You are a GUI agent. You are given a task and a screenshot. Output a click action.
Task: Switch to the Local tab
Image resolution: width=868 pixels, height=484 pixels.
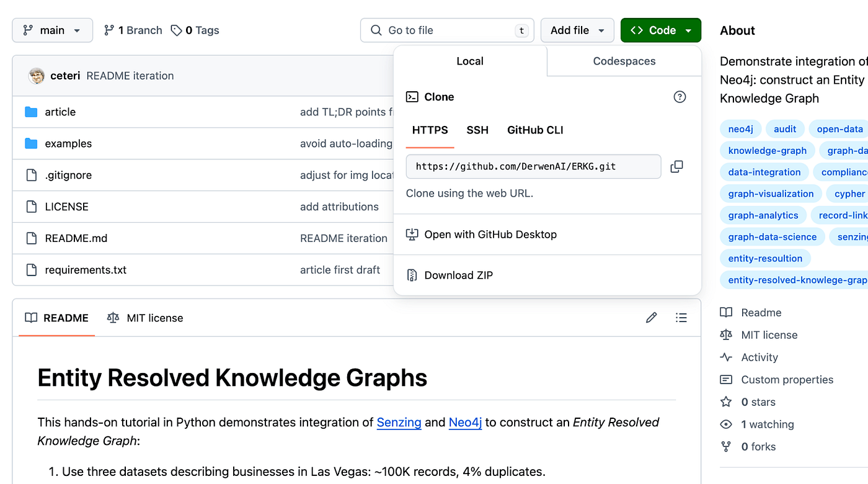click(x=470, y=61)
